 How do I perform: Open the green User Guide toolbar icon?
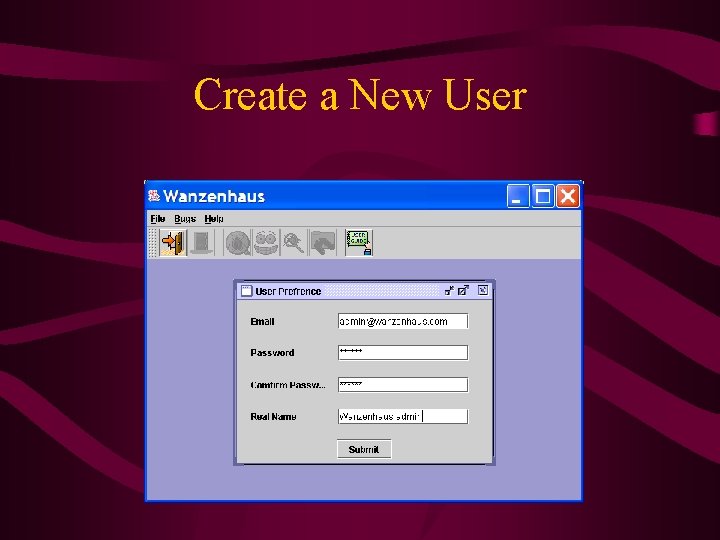359,242
